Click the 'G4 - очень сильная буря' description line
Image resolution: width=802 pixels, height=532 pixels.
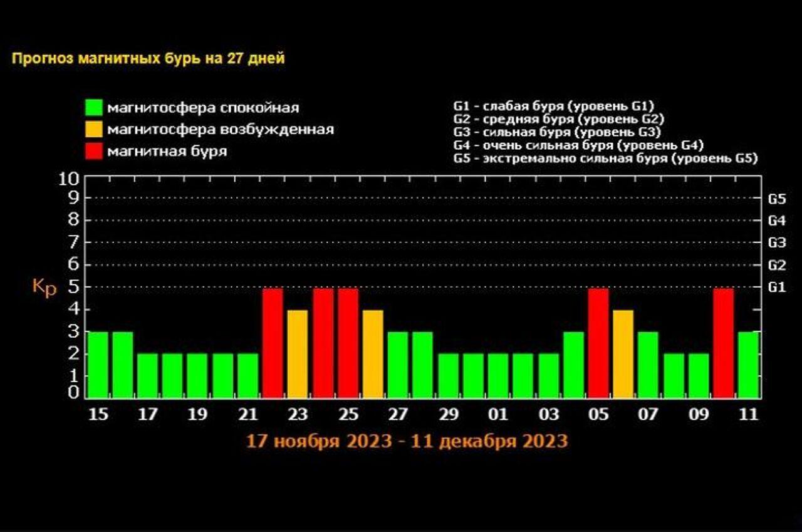[x=578, y=145]
